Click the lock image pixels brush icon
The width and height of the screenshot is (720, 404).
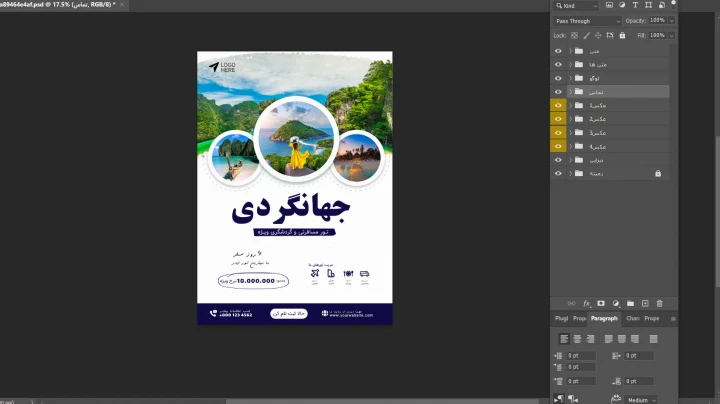[586, 35]
